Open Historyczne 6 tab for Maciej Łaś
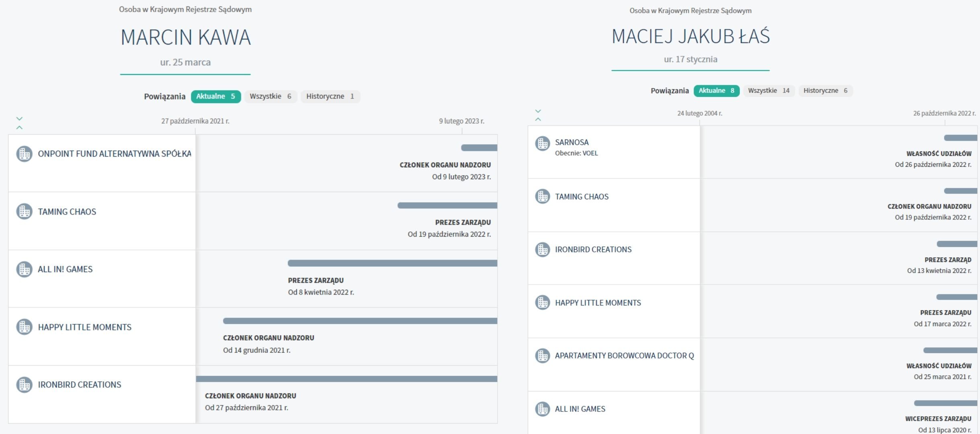 825,91
